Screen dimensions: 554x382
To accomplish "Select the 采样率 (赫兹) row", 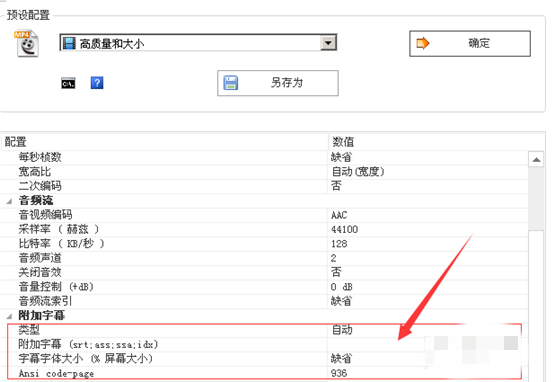I will pos(264,229).
